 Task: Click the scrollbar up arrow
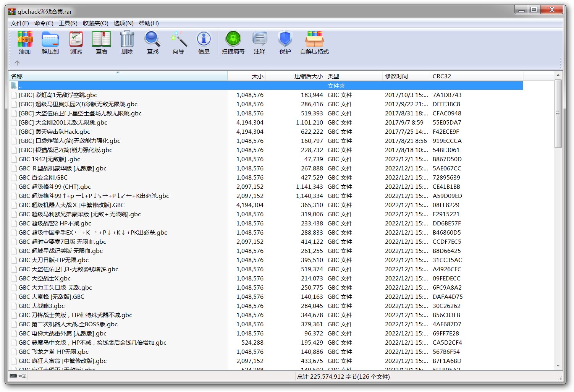click(558, 75)
